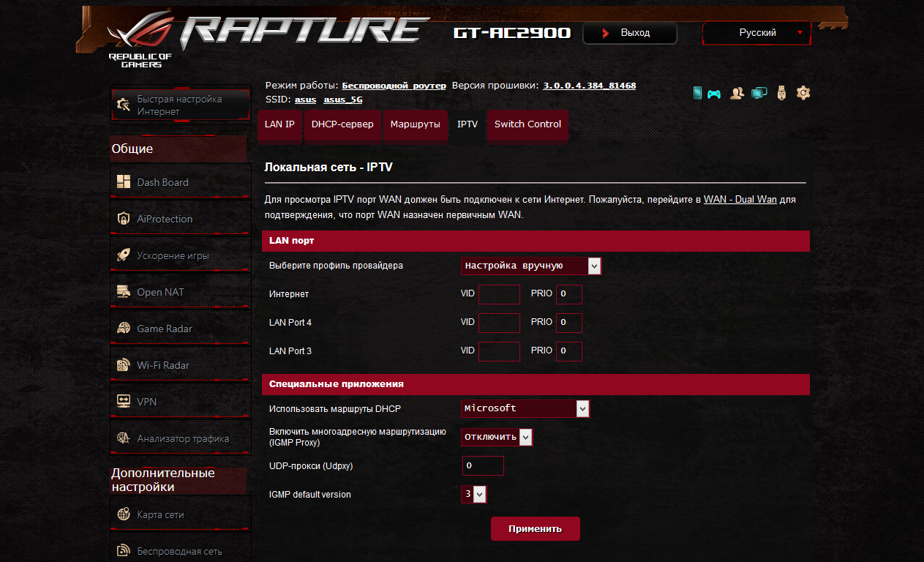Click the Интернет VID input field
Screen dimensions: 924x562
pos(499,294)
